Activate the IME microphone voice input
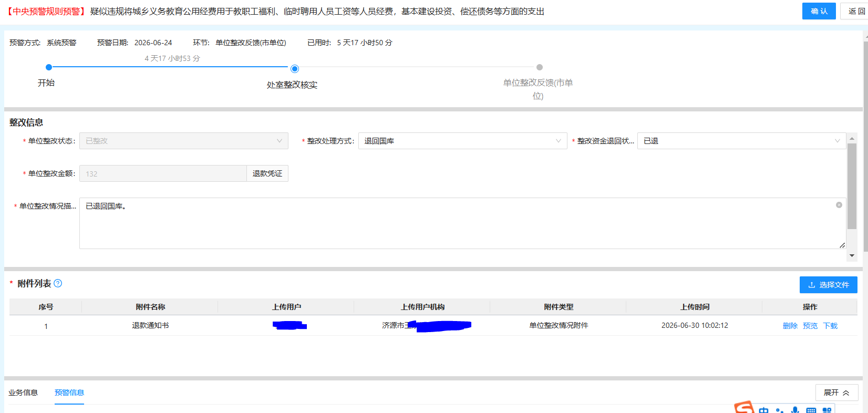Screen dimensions: 868x413 point(795,410)
